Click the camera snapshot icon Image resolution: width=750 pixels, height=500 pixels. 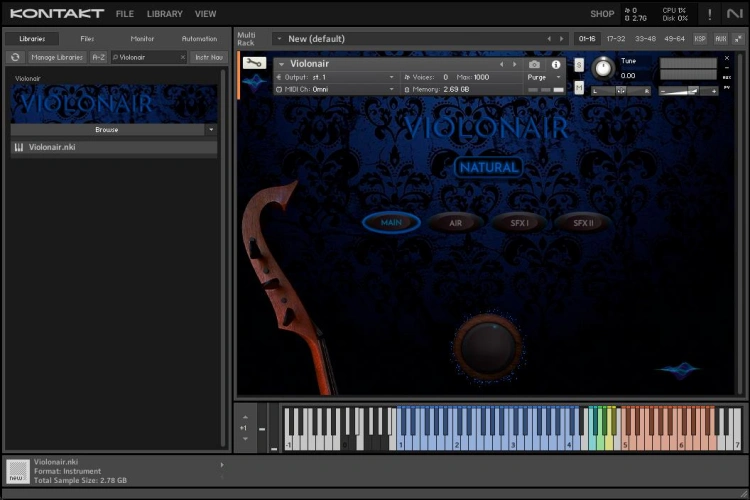coord(534,64)
